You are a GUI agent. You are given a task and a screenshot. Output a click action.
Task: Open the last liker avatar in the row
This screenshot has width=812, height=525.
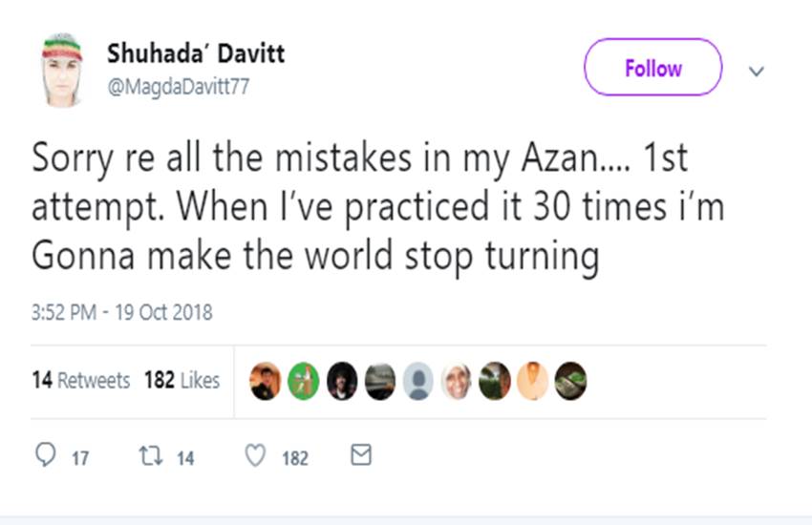tap(570, 381)
